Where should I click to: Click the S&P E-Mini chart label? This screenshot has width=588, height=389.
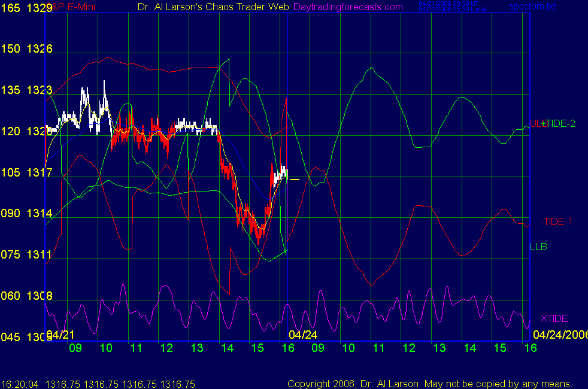tap(71, 7)
